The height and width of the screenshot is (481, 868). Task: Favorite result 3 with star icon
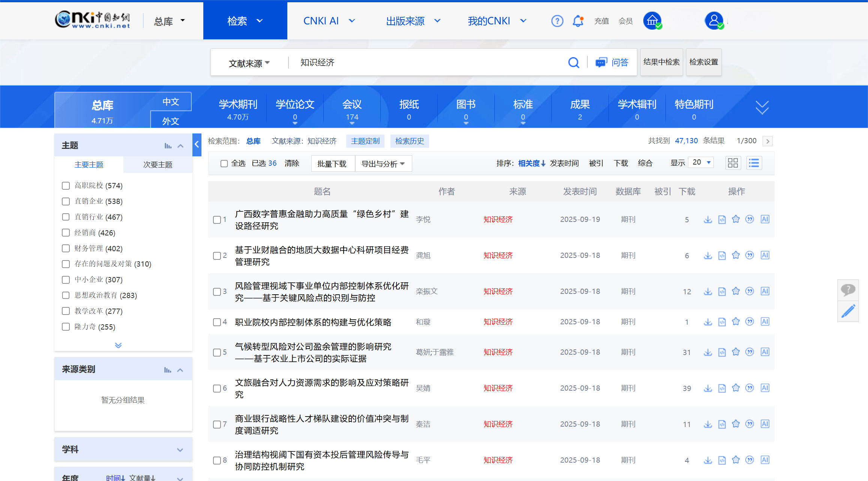(736, 291)
